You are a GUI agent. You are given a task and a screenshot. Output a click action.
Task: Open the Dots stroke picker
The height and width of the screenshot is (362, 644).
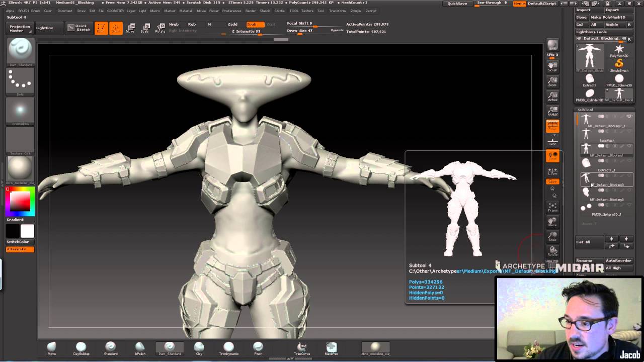[20, 81]
